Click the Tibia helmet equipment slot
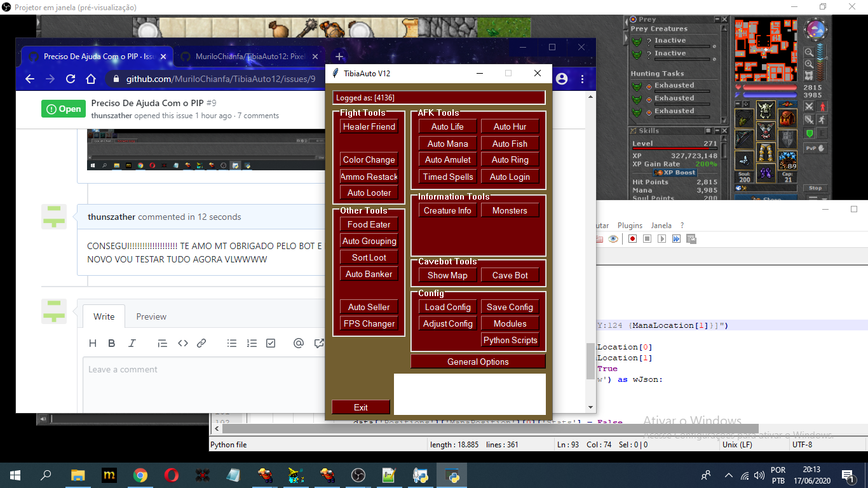The image size is (868, 488). click(x=765, y=110)
